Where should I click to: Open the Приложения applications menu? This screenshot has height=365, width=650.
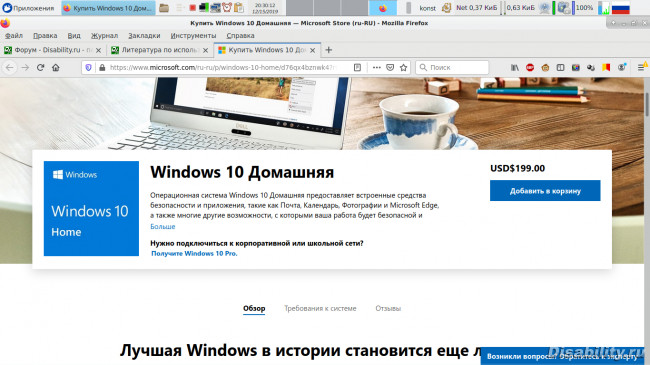coord(28,8)
